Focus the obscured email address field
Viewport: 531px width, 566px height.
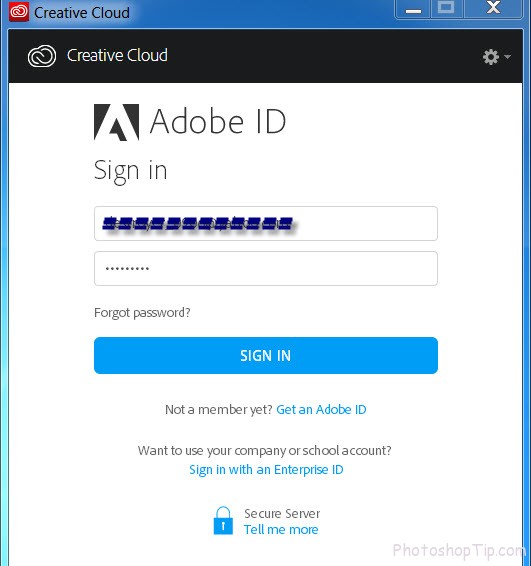pos(266,223)
